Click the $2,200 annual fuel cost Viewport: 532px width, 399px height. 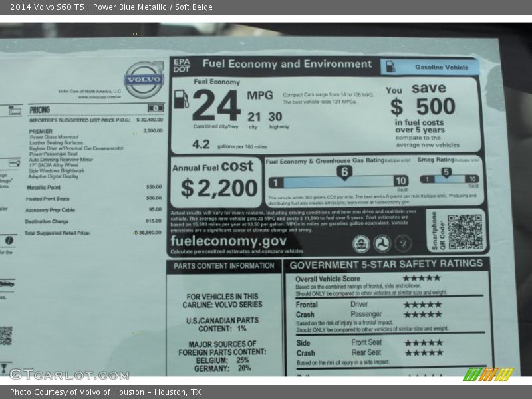click(x=219, y=188)
